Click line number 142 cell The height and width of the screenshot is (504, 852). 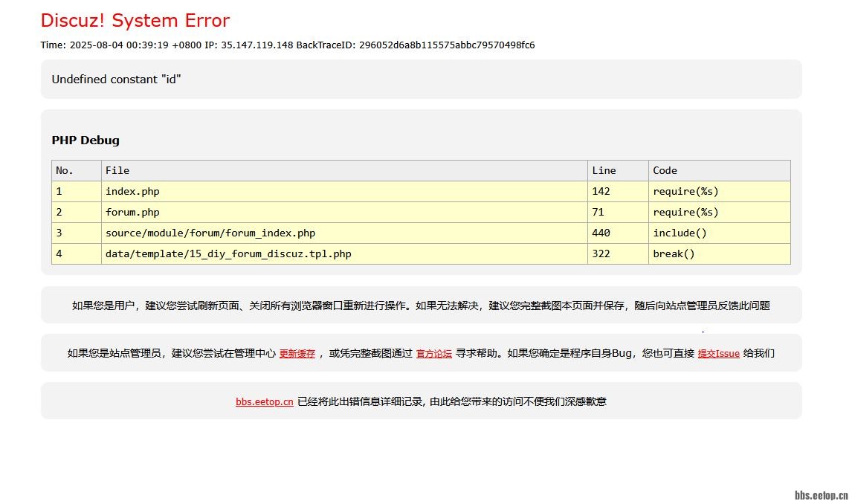(618, 191)
